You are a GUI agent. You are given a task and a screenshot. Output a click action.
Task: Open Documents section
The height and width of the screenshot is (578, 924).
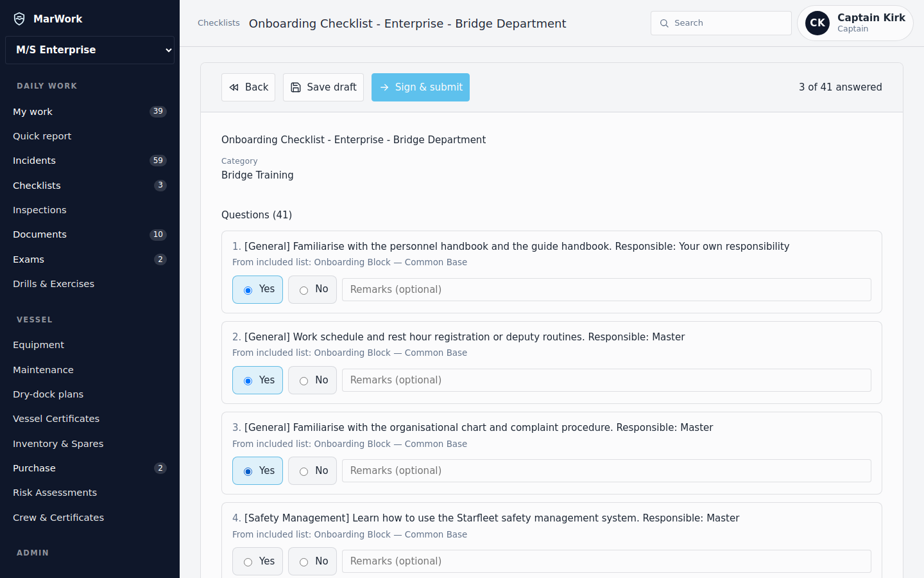pyautogui.click(x=90, y=234)
